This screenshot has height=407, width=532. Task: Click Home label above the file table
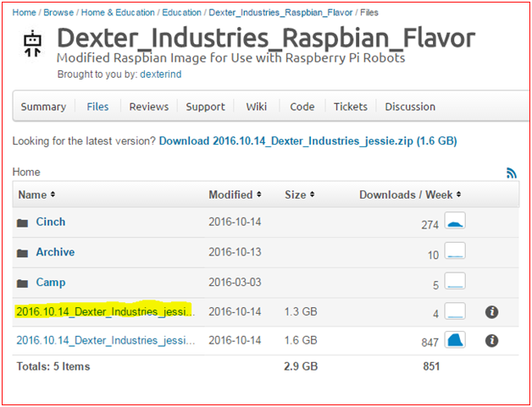click(x=26, y=172)
